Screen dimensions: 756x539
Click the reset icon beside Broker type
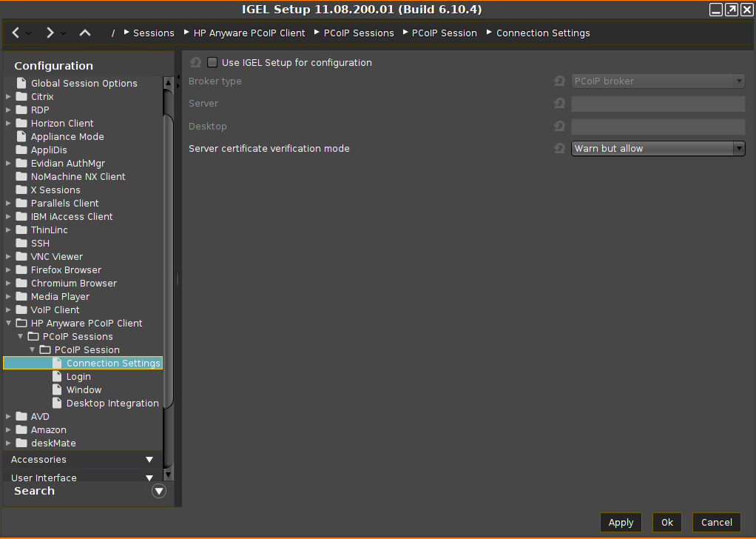(559, 81)
